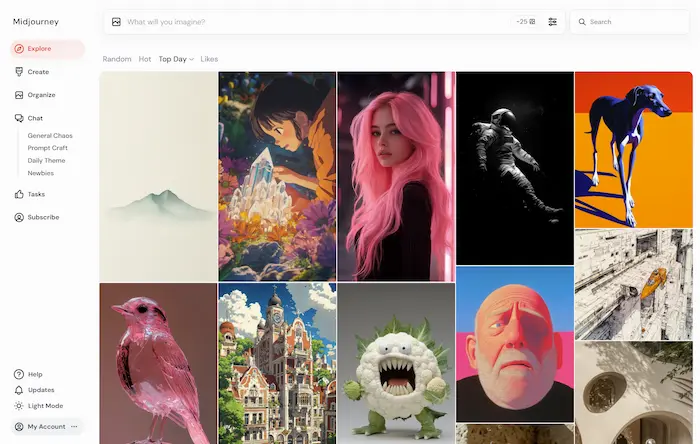Viewport: 700px width, 444px height.
Task: Open the General Chaos chat room
Action: [50, 135]
